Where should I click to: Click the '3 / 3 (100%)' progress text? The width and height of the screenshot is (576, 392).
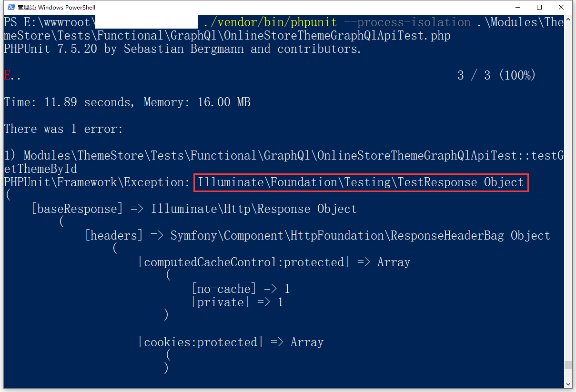496,75
